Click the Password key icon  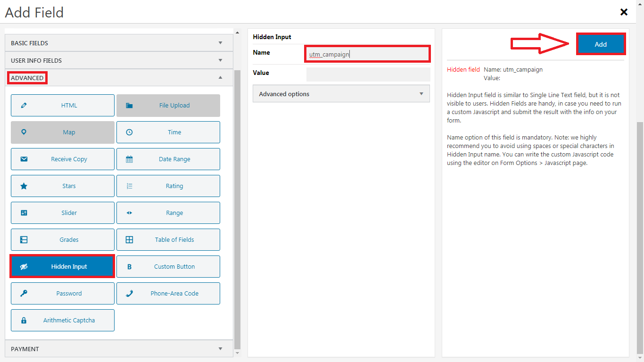click(24, 293)
